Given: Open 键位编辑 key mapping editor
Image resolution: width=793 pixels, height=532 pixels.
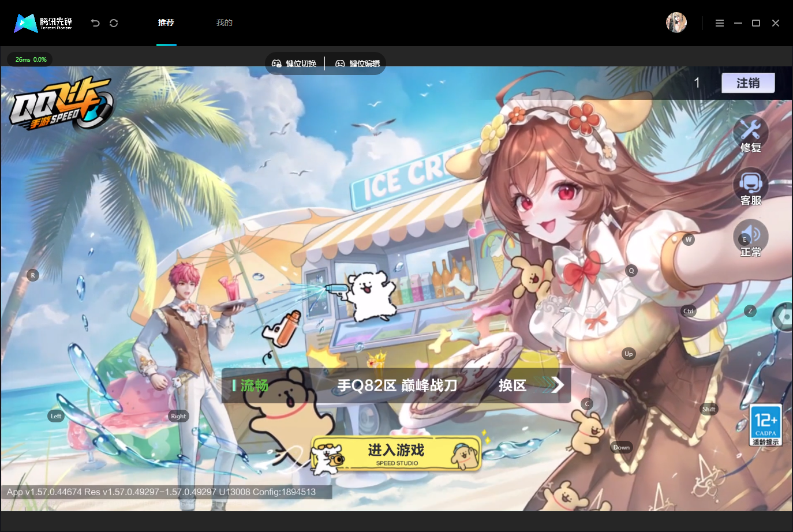Looking at the screenshot, I should [x=358, y=63].
